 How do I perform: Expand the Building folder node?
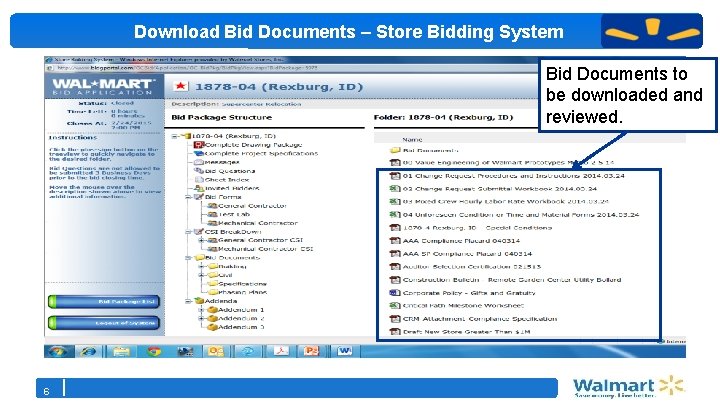tap(201, 266)
